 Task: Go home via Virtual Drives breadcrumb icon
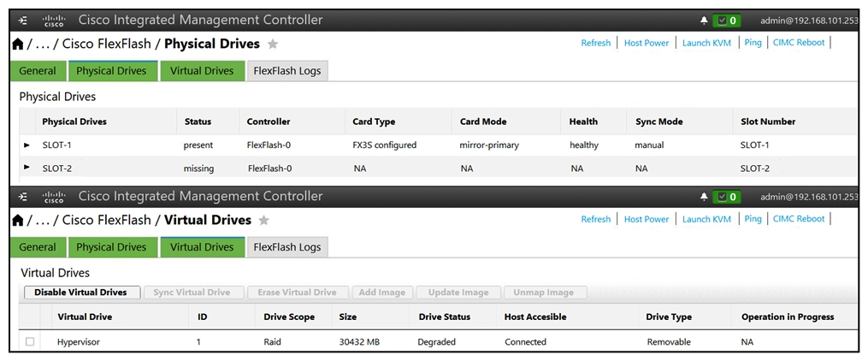(18, 220)
